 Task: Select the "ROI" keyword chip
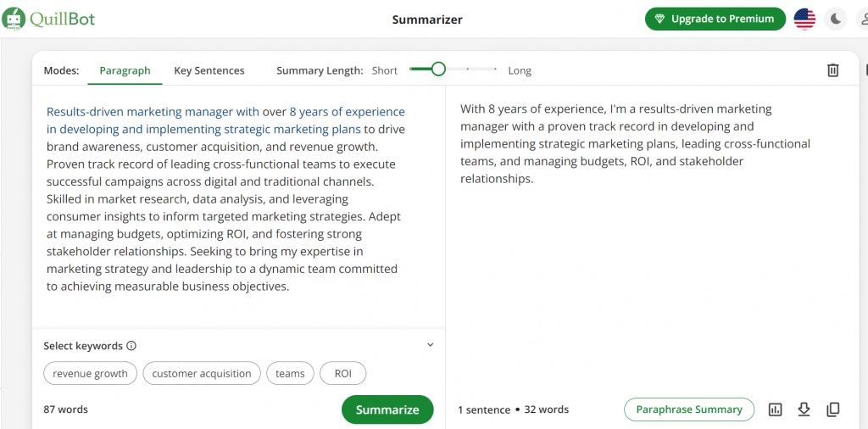[x=343, y=374]
